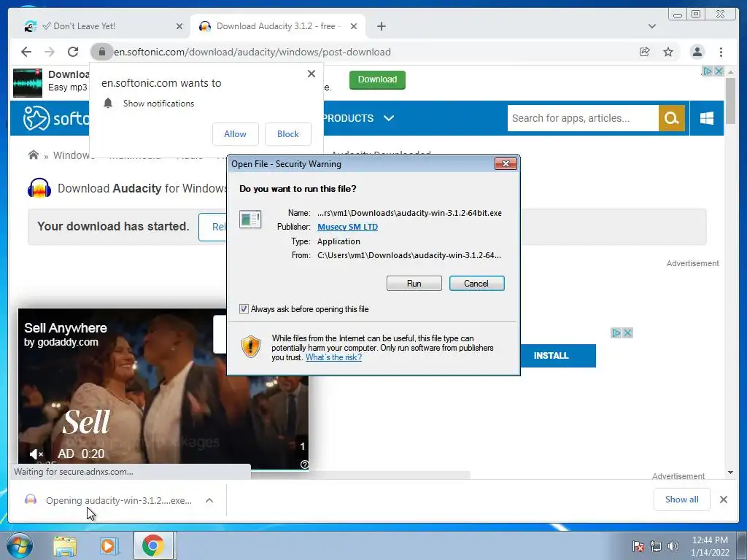Click the page vertical scrollbar thumb
This screenshot has height=560, width=747.
(730, 100)
